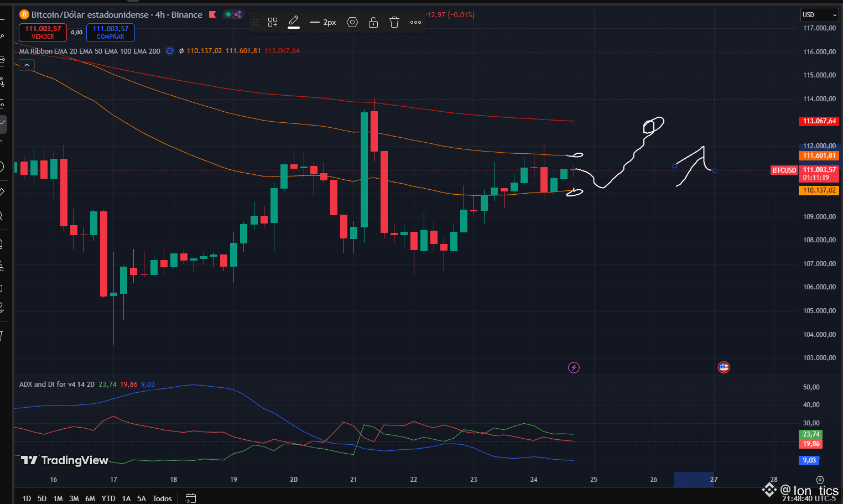Image resolution: width=843 pixels, height=504 pixels.
Task: Click the BTCUSD price tag label
Action: pyautogui.click(x=784, y=170)
